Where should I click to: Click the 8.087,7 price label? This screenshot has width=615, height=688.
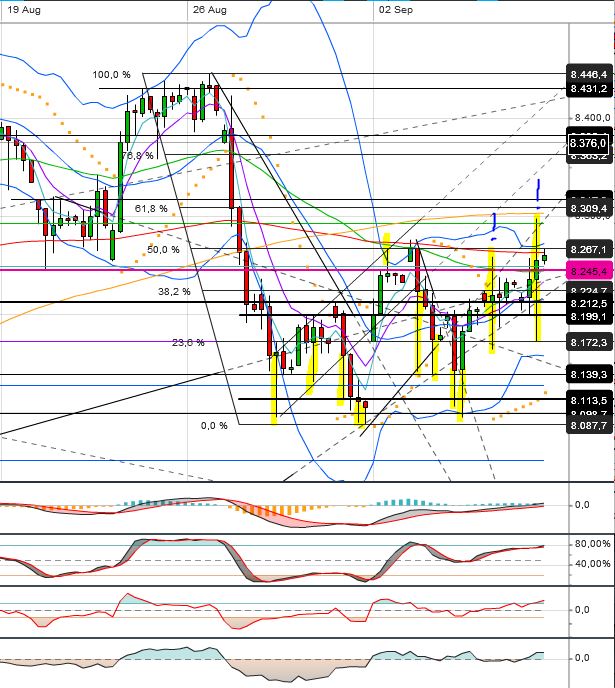click(x=589, y=425)
